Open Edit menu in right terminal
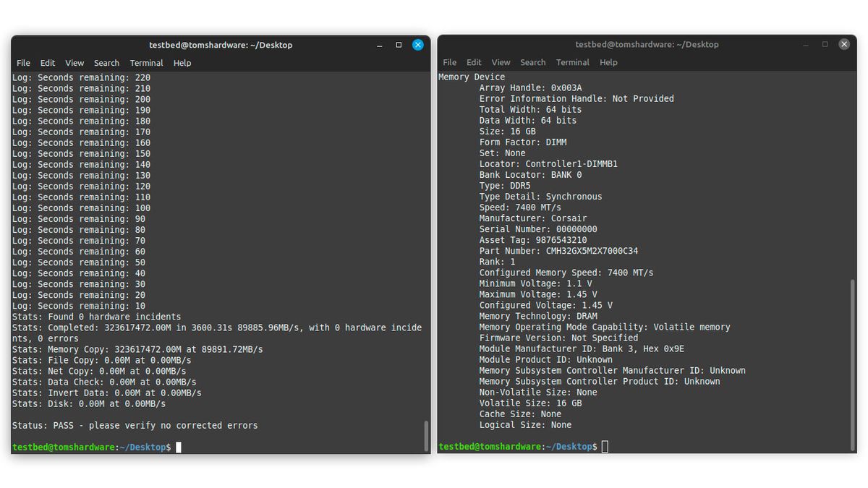 point(474,62)
